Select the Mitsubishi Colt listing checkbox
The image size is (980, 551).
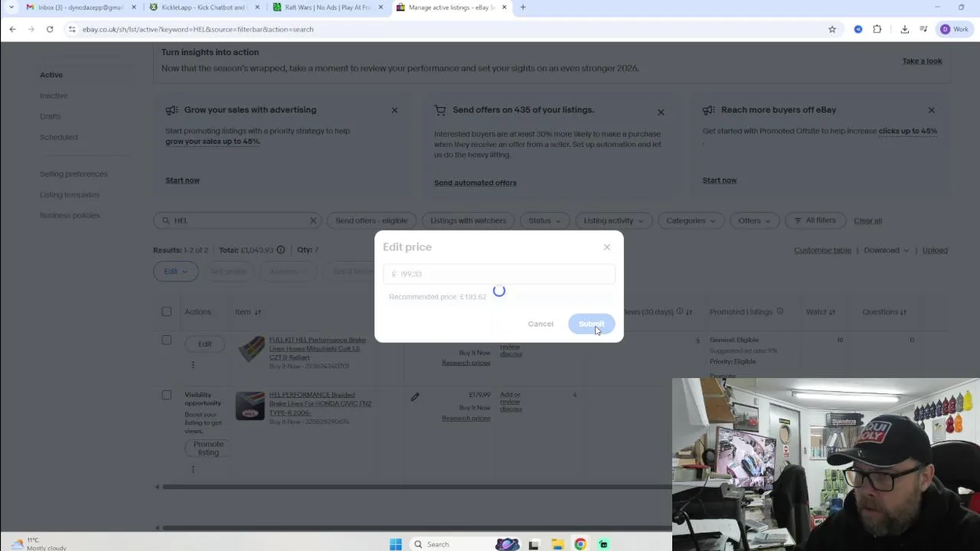pyautogui.click(x=166, y=340)
